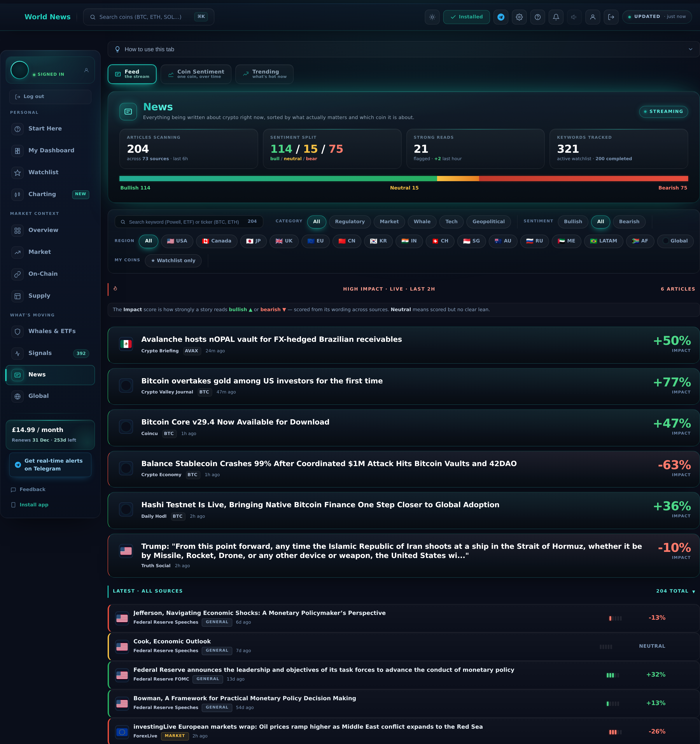Toggle Watchlist only filter
The width and height of the screenshot is (700, 744).
tap(173, 260)
